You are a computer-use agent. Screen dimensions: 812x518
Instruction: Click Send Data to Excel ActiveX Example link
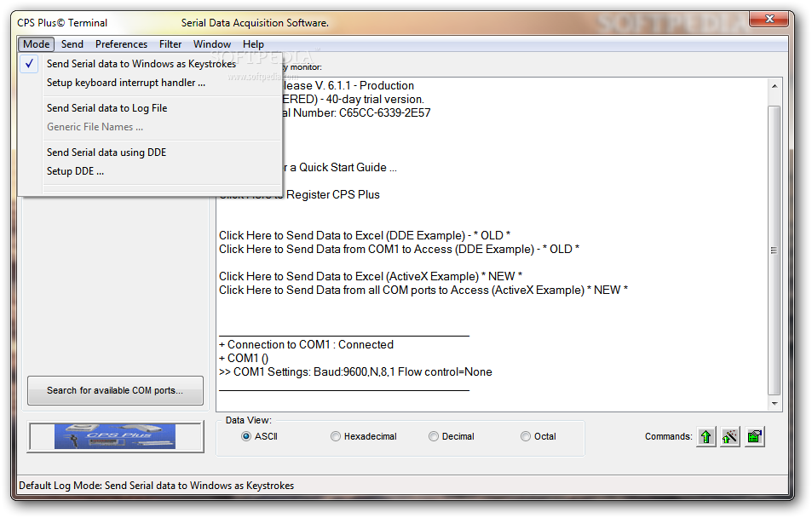coord(371,276)
